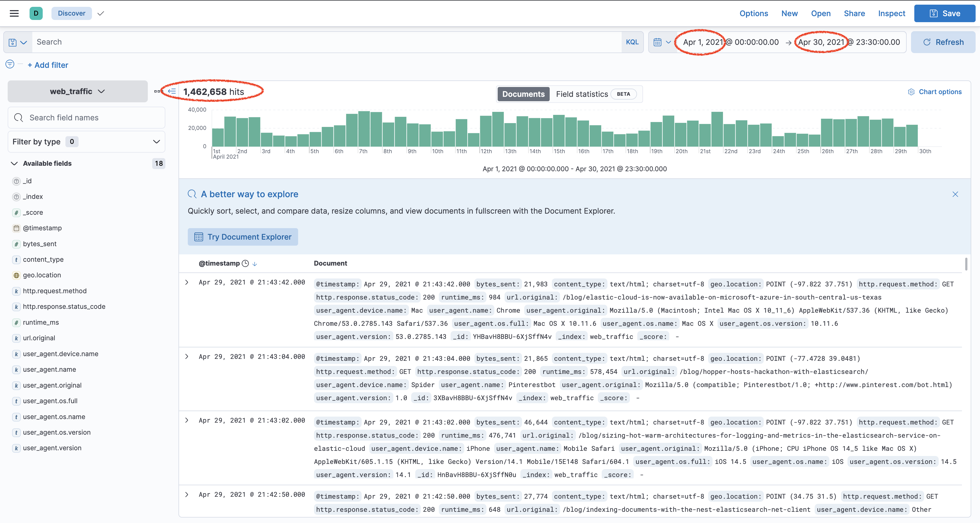
Task: Select the http.response.status_code field
Action: click(64, 307)
